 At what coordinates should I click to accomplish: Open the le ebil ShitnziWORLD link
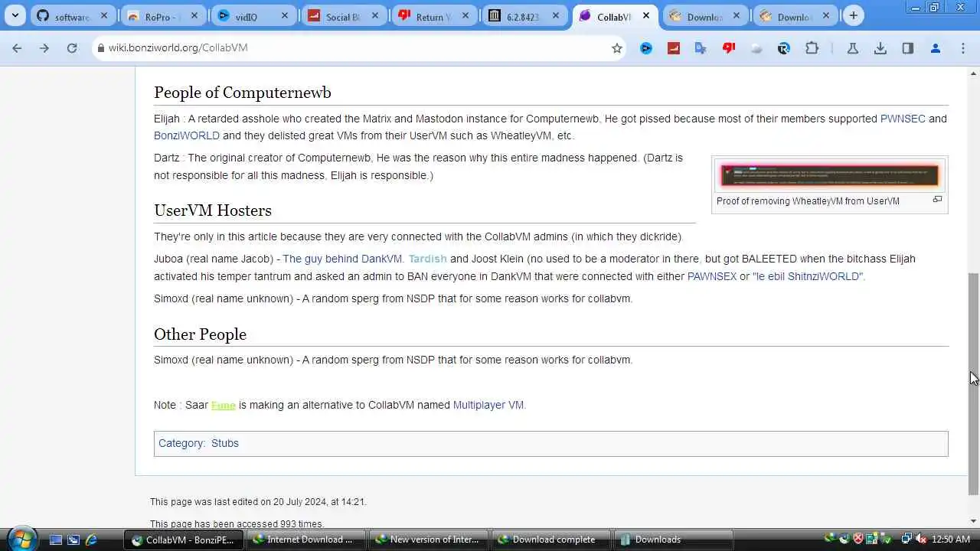[808, 276]
